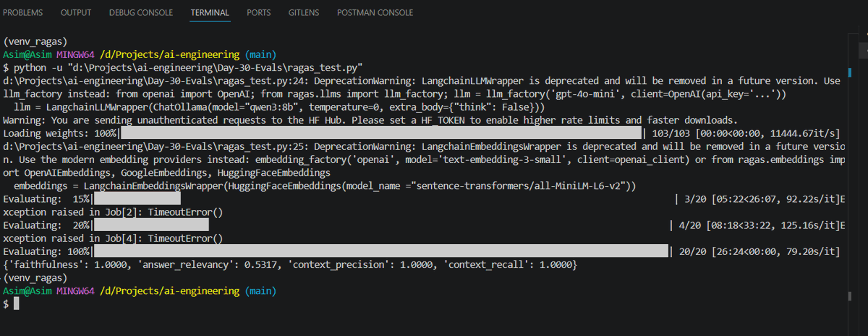Click the Evaluating 20% progress bar
Screen dimensions: 868x336
(x=151, y=224)
